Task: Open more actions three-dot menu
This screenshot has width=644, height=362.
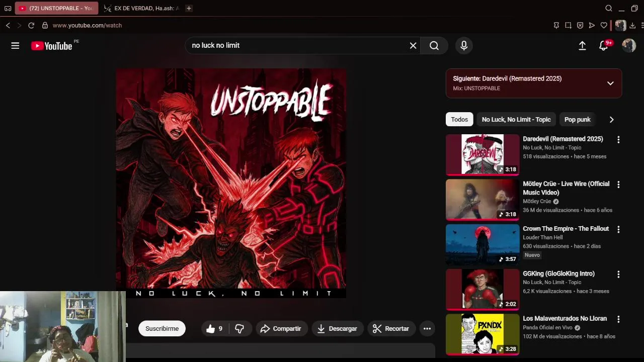Action: 427,329
